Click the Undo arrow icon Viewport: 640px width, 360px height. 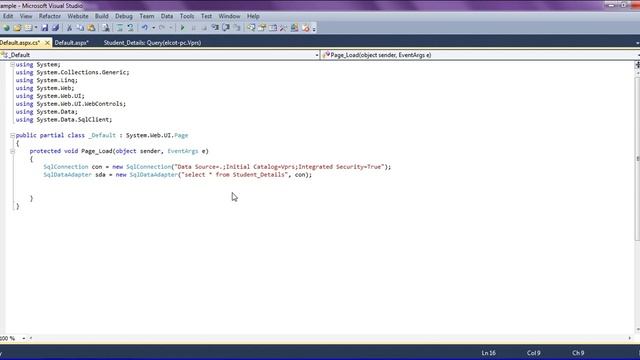point(144,28)
